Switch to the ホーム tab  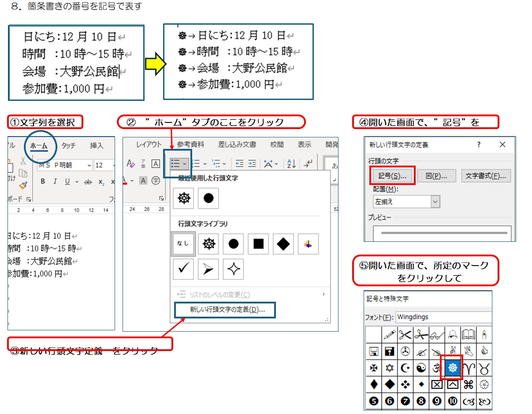(x=39, y=146)
